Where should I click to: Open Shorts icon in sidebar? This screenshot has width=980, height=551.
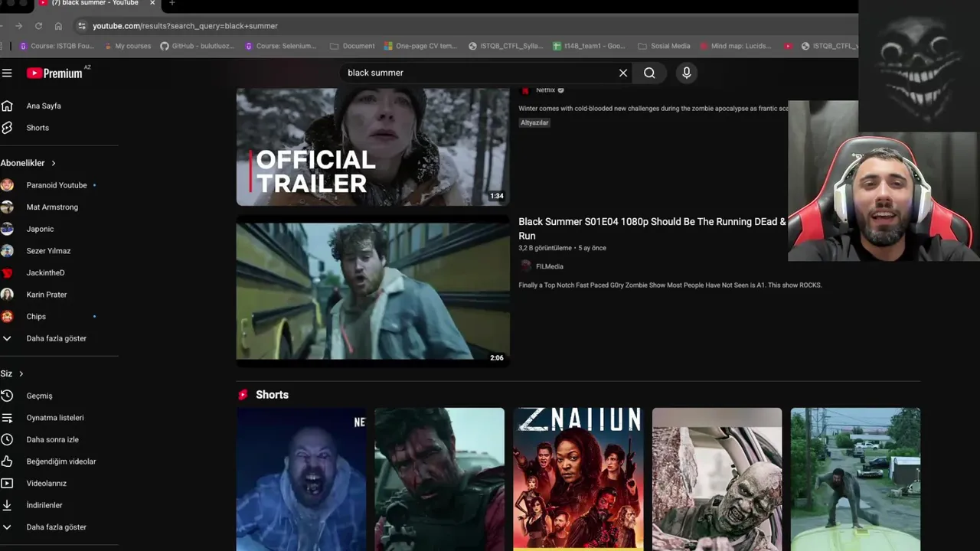7,128
